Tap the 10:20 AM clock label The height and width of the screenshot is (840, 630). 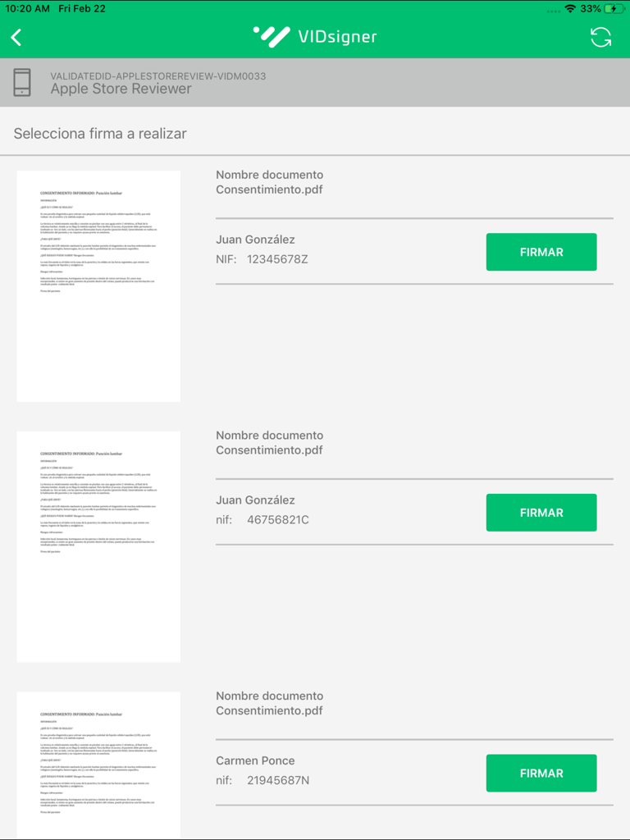pos(28,10)
